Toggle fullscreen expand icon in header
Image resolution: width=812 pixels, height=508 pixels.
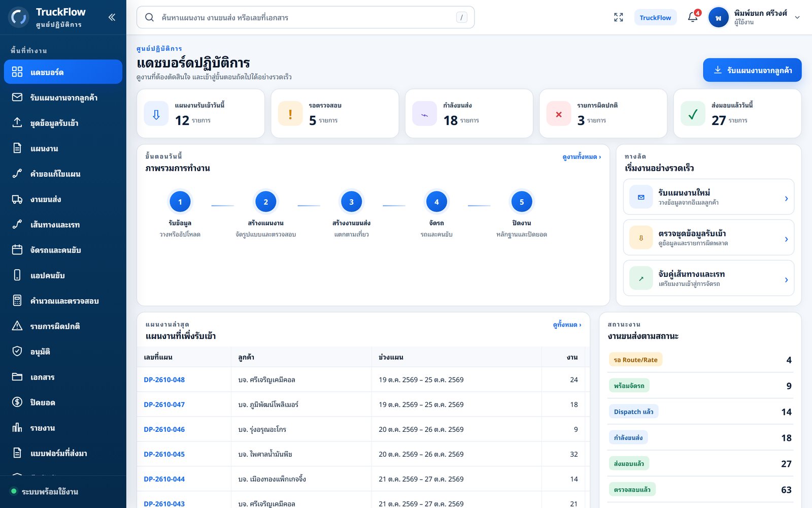(618, 17)
